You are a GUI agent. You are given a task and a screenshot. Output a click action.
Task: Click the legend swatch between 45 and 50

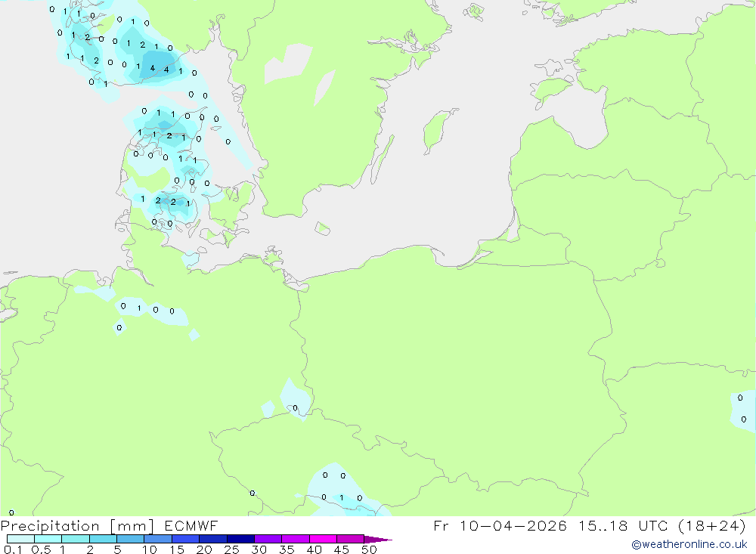coord(351,539)
